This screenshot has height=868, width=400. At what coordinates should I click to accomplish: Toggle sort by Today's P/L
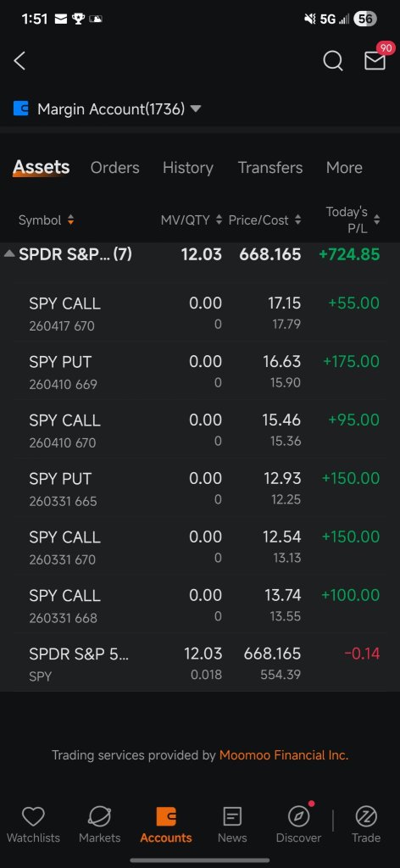click(353, 220)
